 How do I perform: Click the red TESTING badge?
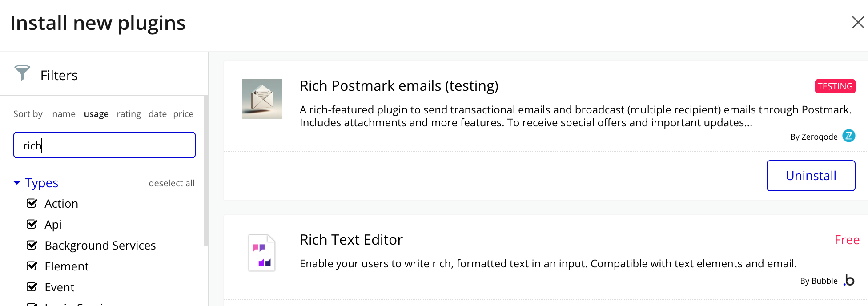pos(835,86)
